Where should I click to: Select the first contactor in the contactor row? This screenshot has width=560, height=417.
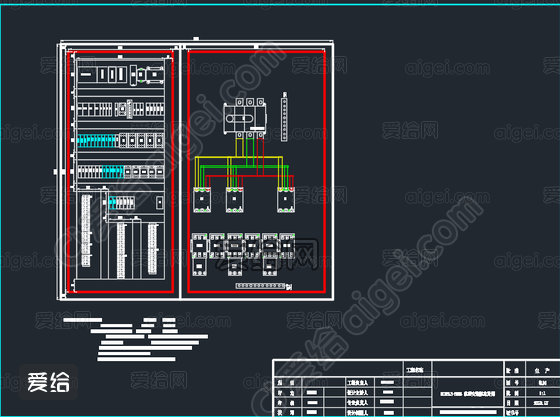(199, 246)
